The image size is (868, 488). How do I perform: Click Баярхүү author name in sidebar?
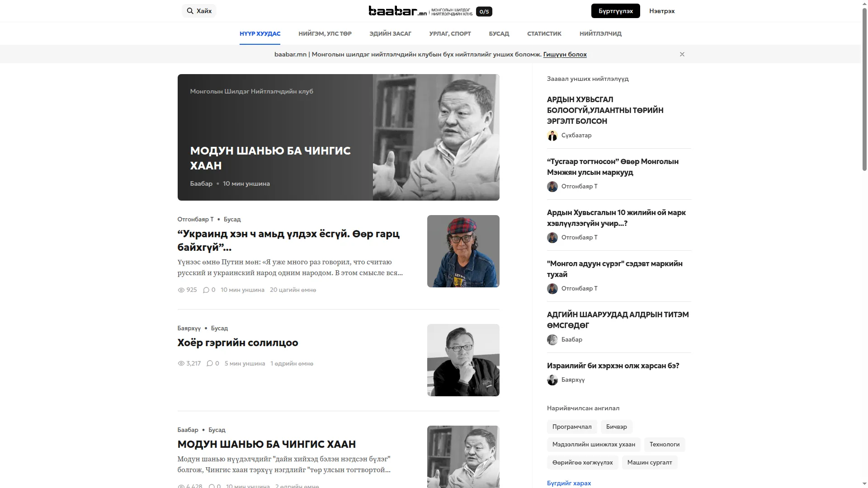tap(573, 380)
